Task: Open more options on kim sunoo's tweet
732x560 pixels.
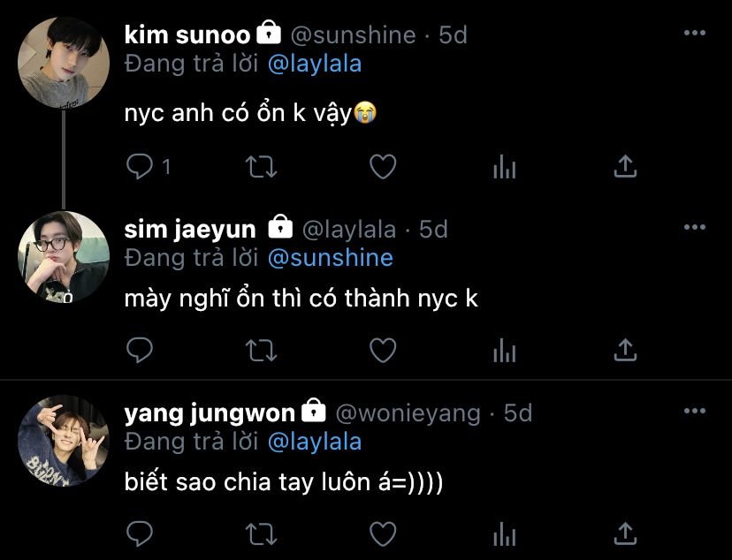Action: 695,33
